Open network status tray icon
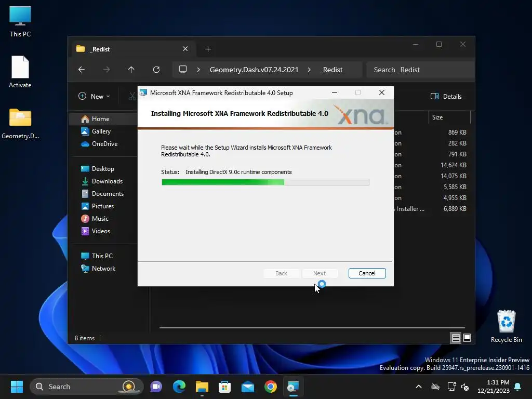The image size is (532, 399). tap(451, 387)
